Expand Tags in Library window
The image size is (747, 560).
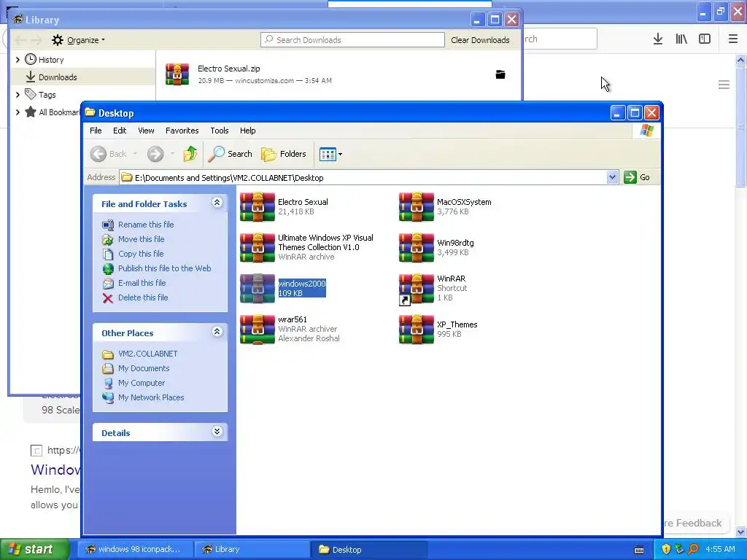click(18, 95)
